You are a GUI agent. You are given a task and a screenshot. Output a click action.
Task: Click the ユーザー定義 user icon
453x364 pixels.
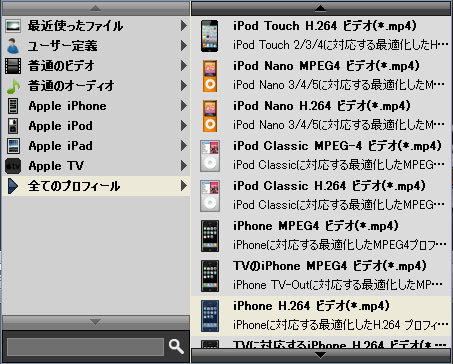[13, 46]
